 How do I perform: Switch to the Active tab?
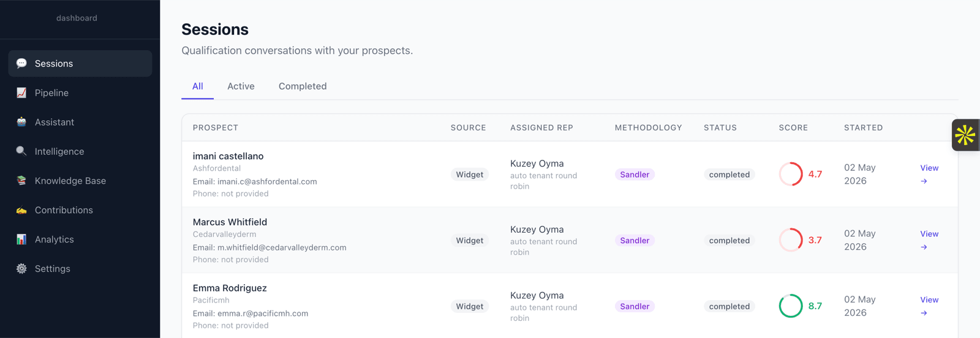(x=241, y=86)
